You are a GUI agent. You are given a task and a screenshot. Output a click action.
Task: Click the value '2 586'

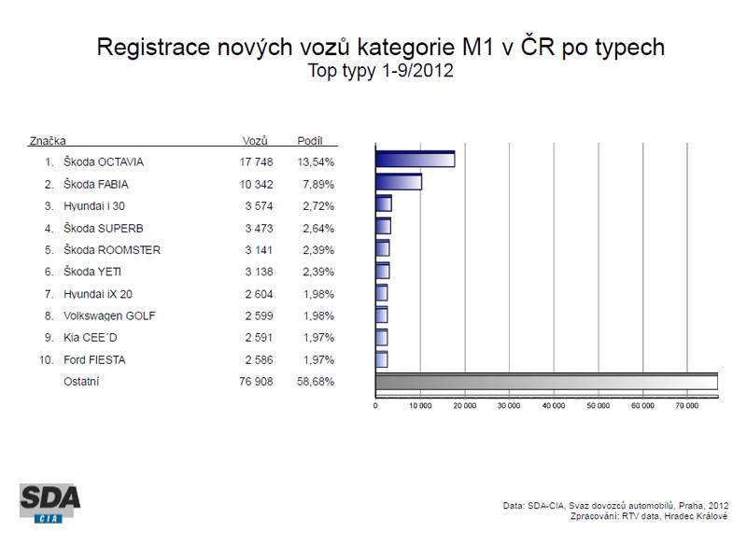[x=260, y=360]
